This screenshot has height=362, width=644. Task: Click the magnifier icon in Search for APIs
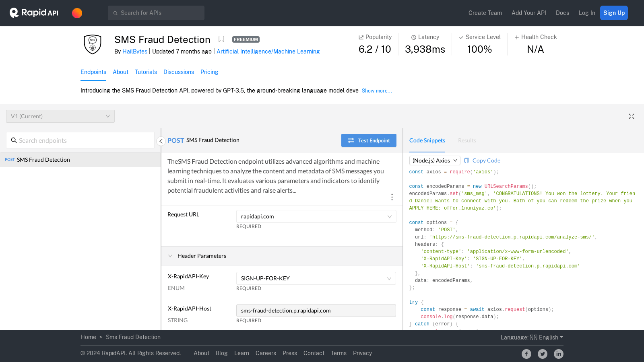tap(115, 13)
